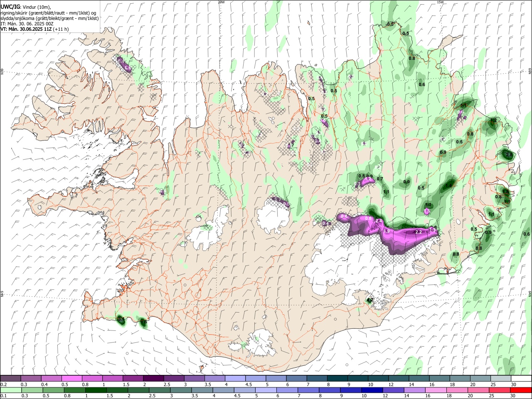Click the "0.2" label in the upper legend row
Image resolution: width=532 pixels, height=399 pixels.
click(x=4, y=384)
